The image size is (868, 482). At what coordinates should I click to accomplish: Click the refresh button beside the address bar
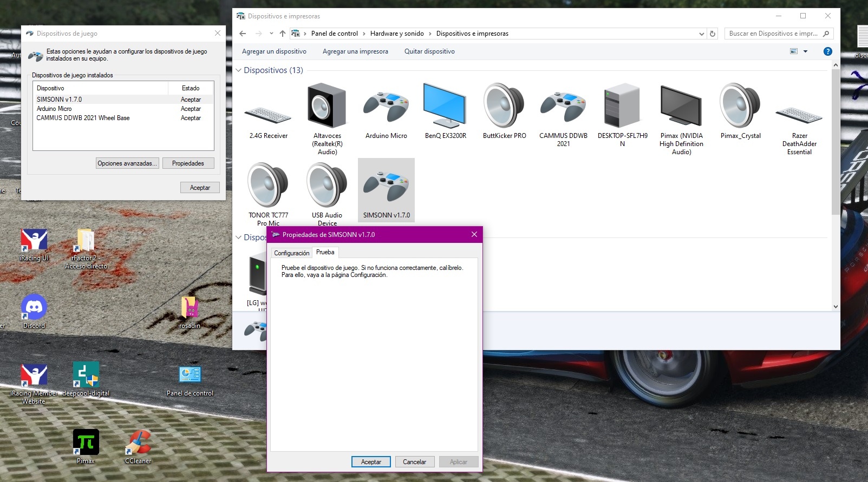(x=713, y=34)
